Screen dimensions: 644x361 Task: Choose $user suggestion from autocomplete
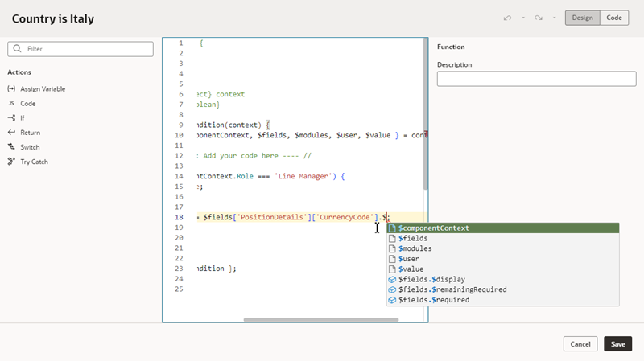pos(502,259)
